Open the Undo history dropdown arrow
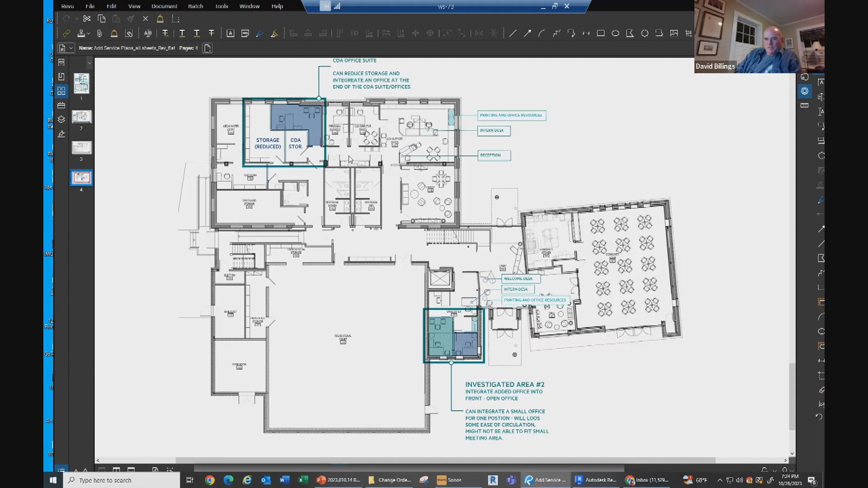Viewport: 868px width, 488px height. tap(77, 19)
